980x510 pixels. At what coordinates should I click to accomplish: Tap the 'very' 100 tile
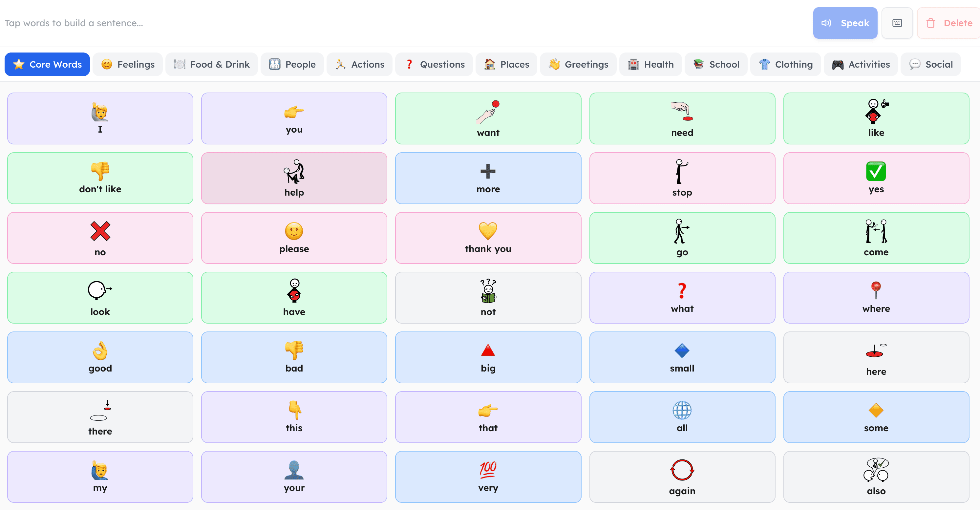[488, 477]
